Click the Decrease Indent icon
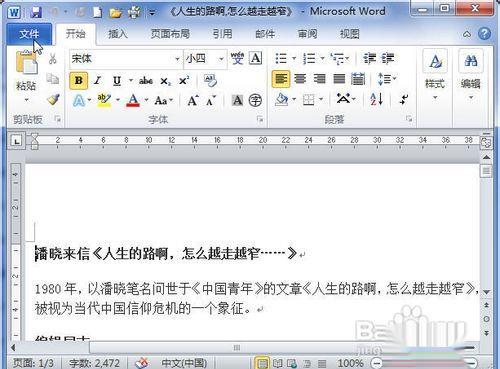 pos(369,59)
